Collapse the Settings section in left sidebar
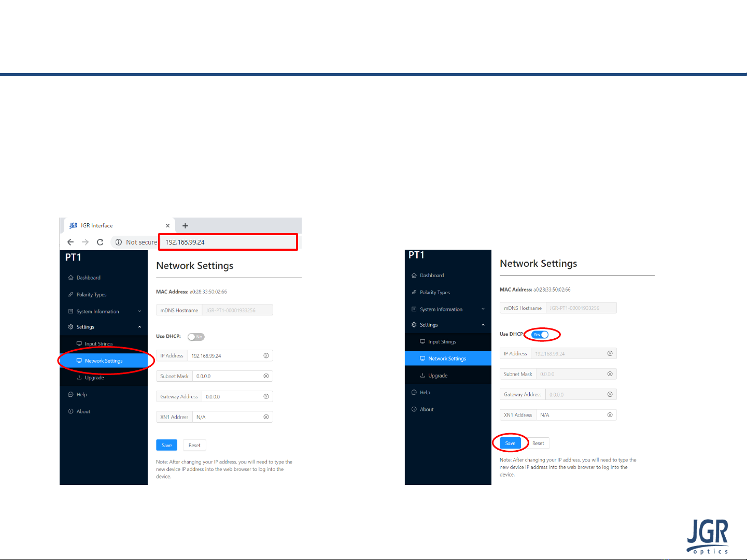Viewport: 747px width, 560px height. point(104,327)
